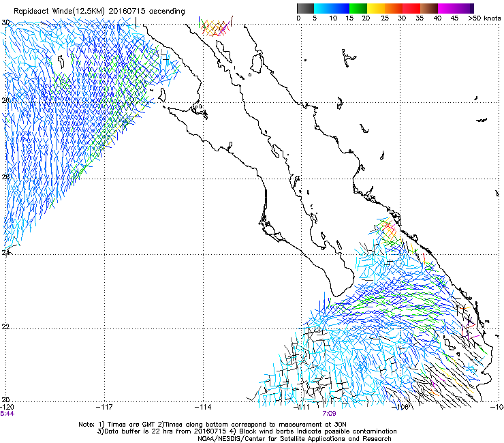Click the '-111' longitude axis label

click(x=302, y=407)
